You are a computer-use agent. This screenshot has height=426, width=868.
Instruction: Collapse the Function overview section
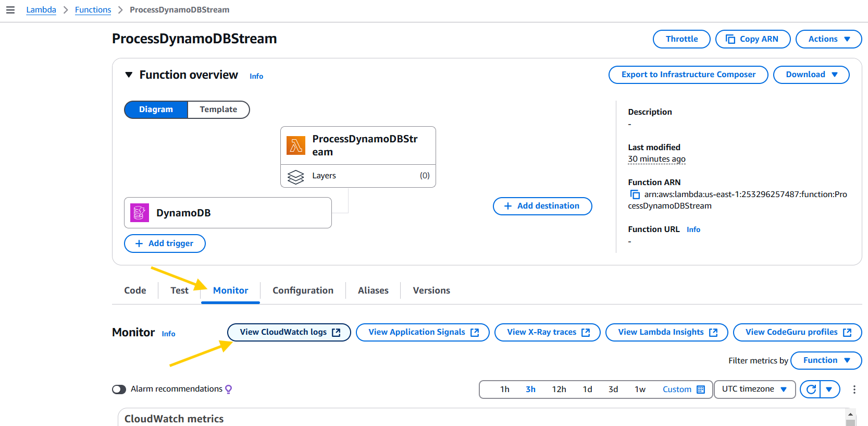point(129,75)
